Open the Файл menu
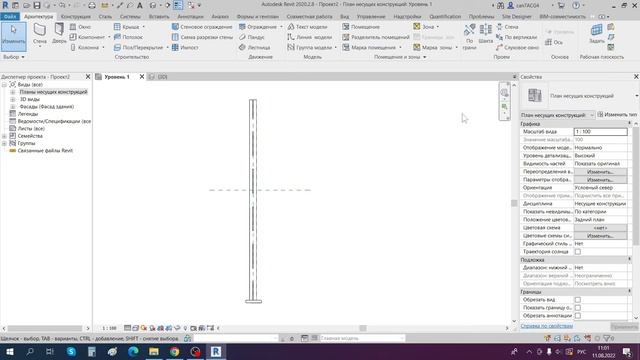This screenshot has height=360, width=640. [x=10, y=17]
